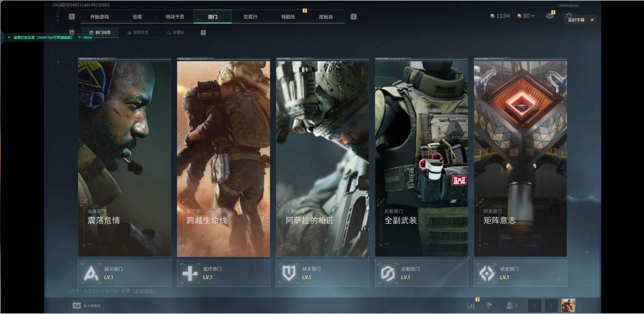Open the flags icon in bottom bar
Screen dimensions: 644x314
pyautogui.click(x=489, y=305)
